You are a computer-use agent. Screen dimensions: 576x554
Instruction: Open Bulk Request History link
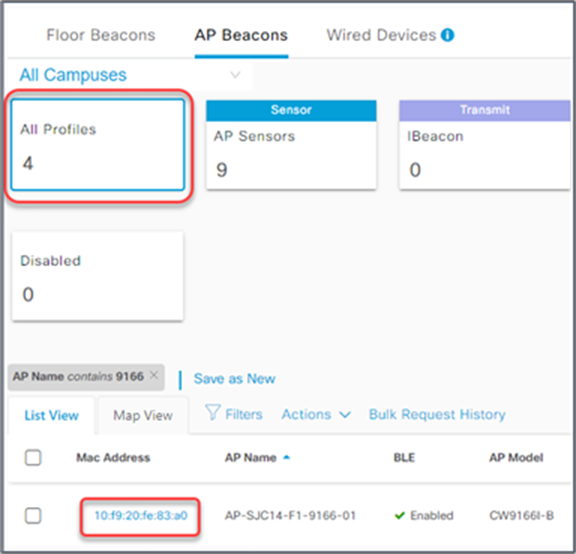click(437, 414)
